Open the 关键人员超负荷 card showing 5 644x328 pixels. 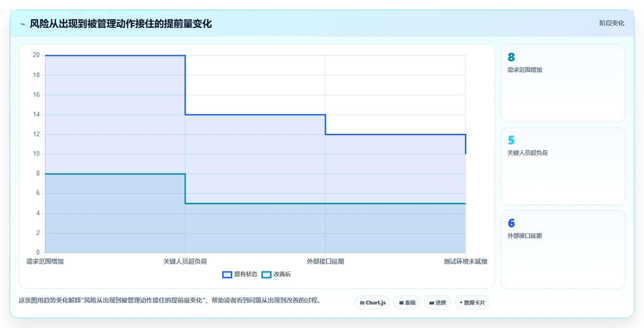(x=563, y=166)
